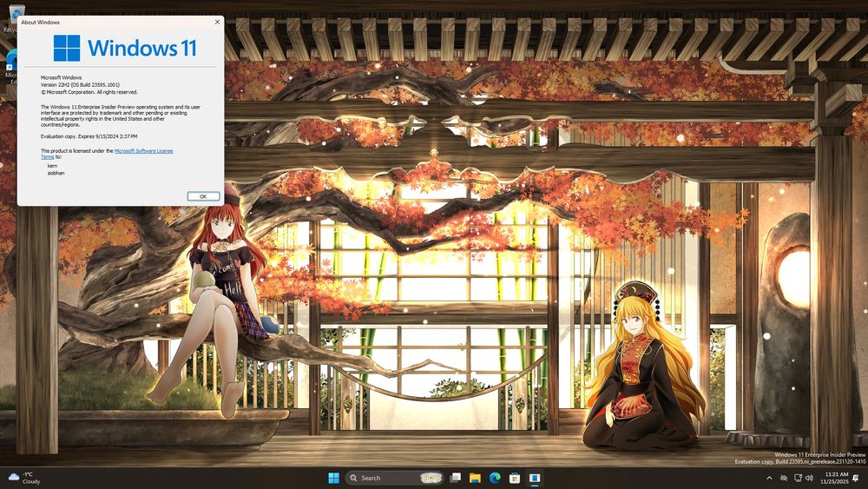Open the Start menu

click(334, 478)
